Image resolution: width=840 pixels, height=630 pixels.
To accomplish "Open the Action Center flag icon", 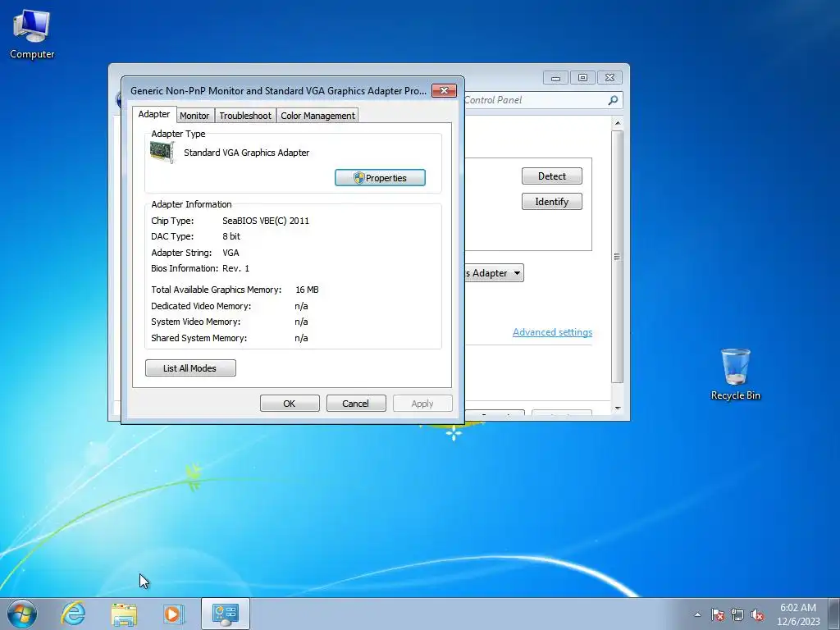I will [717, 614].
